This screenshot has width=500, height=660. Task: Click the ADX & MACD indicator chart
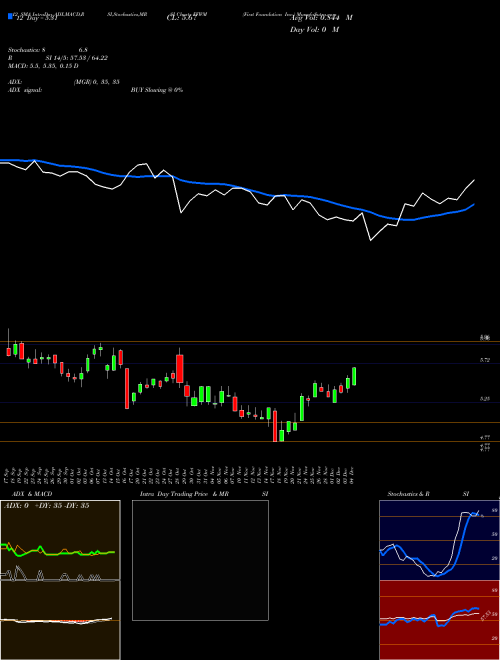[x=60, y=580]
